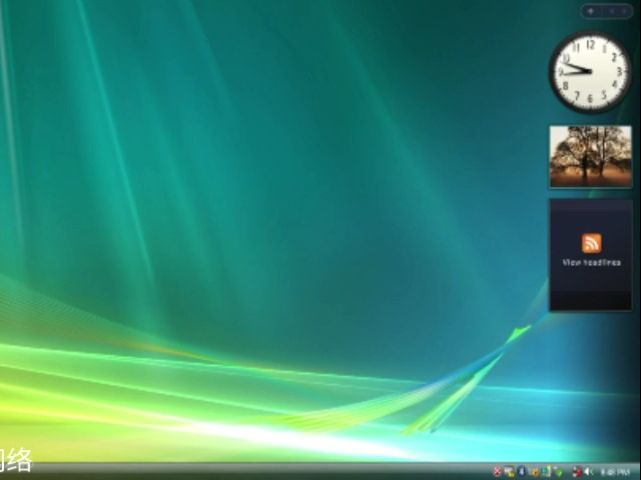Click the orange RSS feed icon

point(591,243)
